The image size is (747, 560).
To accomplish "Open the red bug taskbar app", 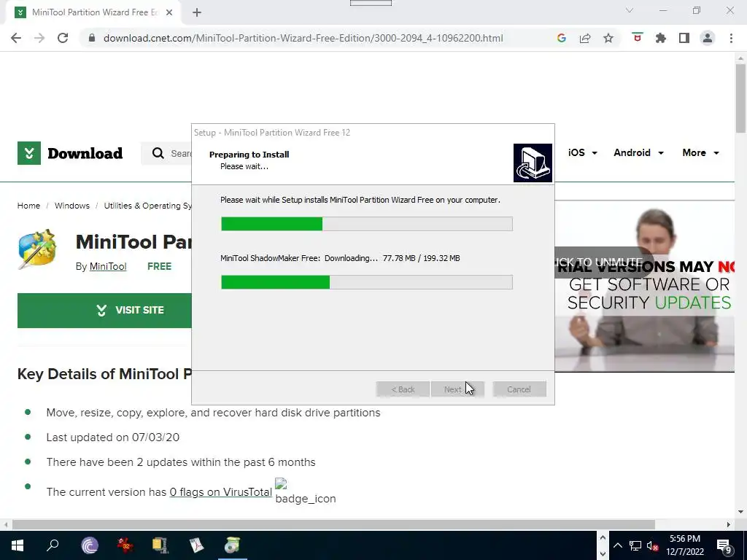I will 125,545.
